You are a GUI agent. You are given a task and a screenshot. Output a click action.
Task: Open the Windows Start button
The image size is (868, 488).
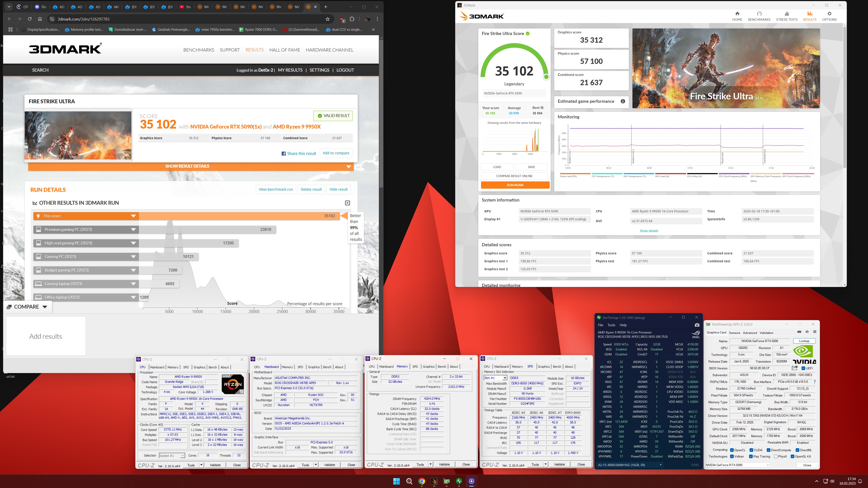tap(397, 481)
